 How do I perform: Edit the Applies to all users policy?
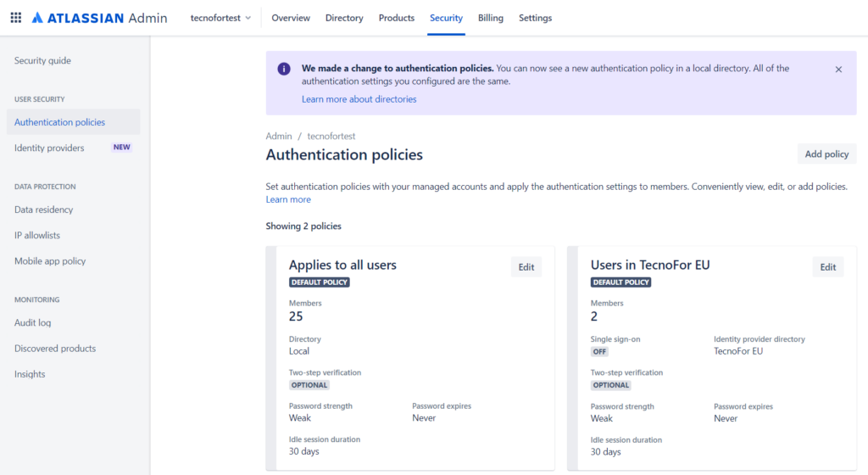[526, 267]
